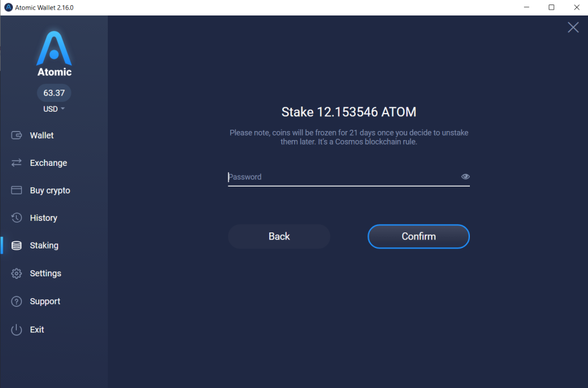The width and height of the screenshot is (588, 388).
Task: Toggle password visibility with the eye icon
Action: 465,176
